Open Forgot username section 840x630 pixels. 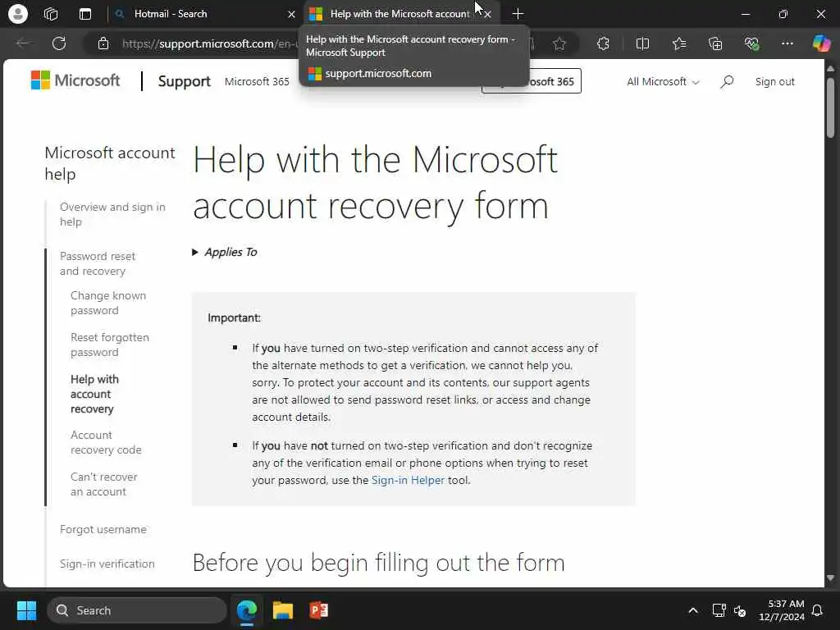point(103,529)
